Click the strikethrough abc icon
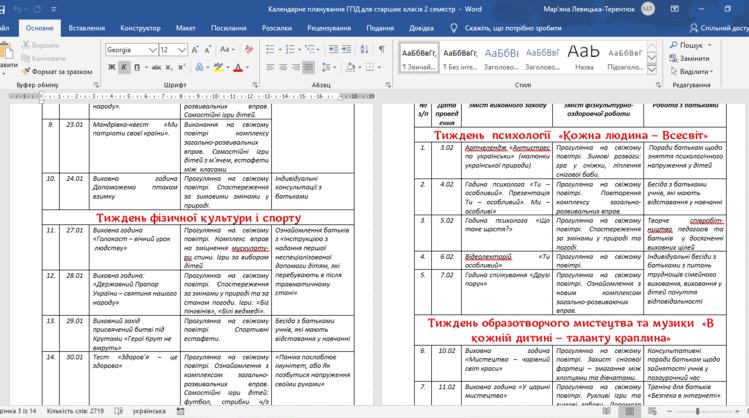Screen dimensions: 749x418 coord(156,67)
